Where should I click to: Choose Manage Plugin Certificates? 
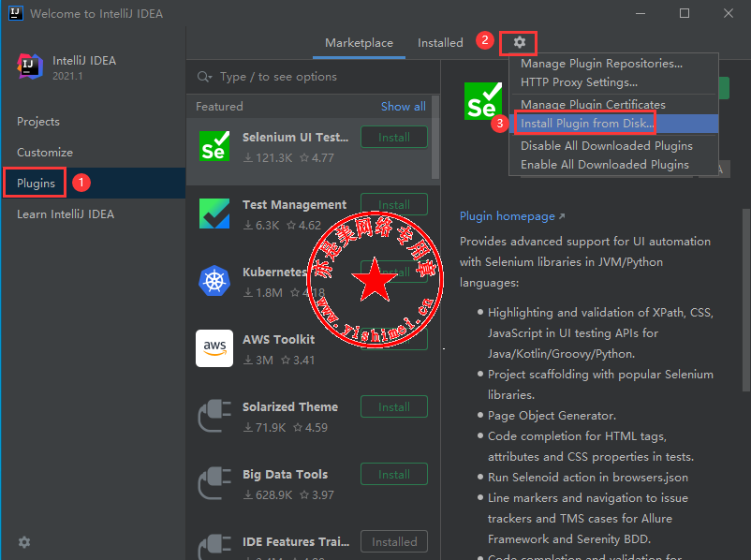click(613, 104)
